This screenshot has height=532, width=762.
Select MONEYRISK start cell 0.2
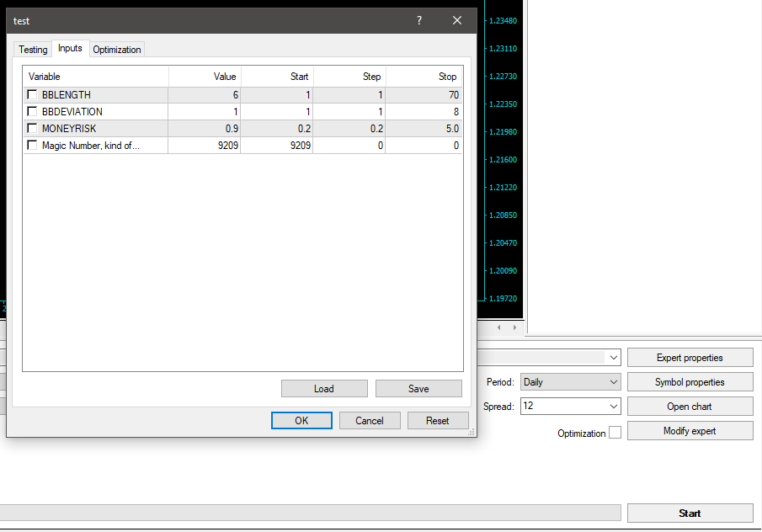tap(277, 129)
